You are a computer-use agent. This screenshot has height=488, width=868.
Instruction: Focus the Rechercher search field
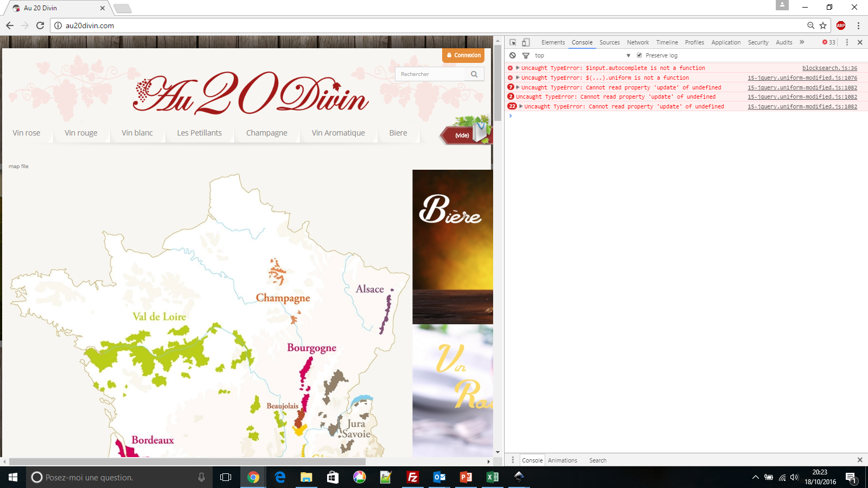pyautogui.click(x=431, y=74)
